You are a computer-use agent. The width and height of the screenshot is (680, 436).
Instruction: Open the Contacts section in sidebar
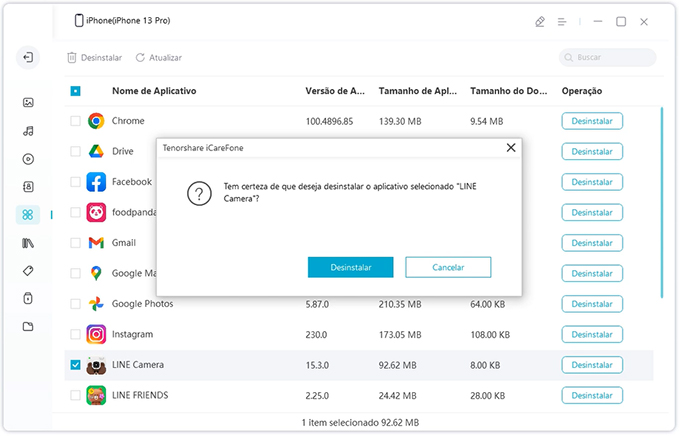tap(28, 187)
